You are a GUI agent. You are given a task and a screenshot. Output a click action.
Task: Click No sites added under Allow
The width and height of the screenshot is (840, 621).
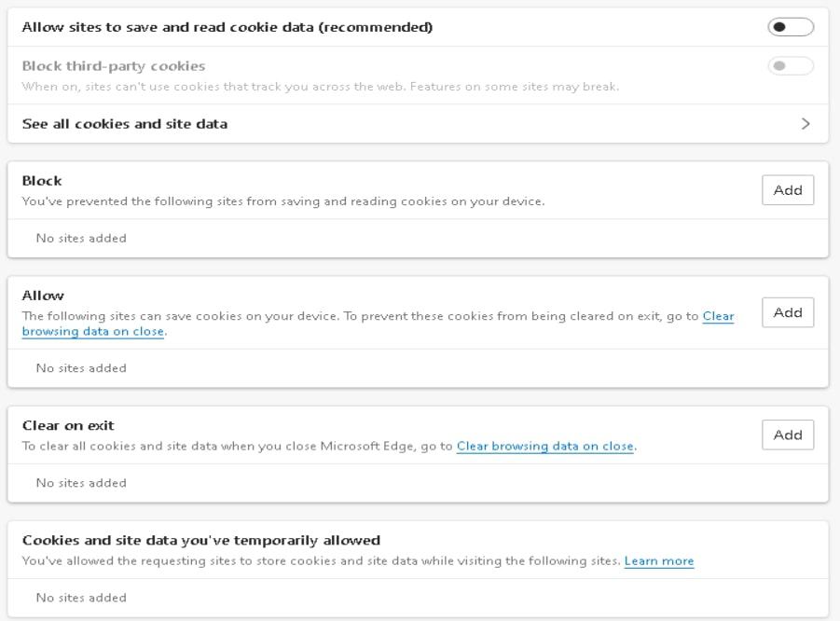point(81,368)
